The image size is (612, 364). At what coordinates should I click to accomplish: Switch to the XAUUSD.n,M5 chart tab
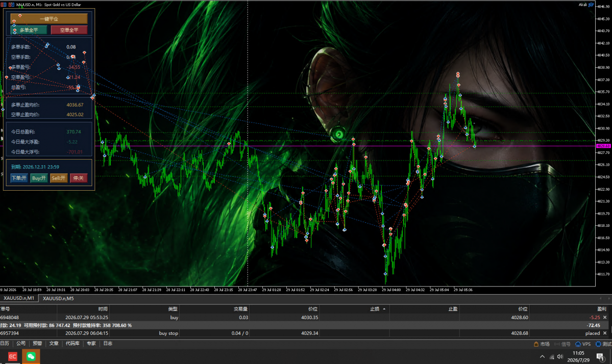(58, 299)
